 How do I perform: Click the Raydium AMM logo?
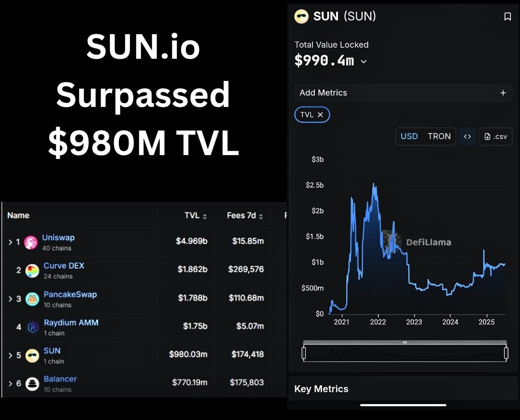coord(32,328)
